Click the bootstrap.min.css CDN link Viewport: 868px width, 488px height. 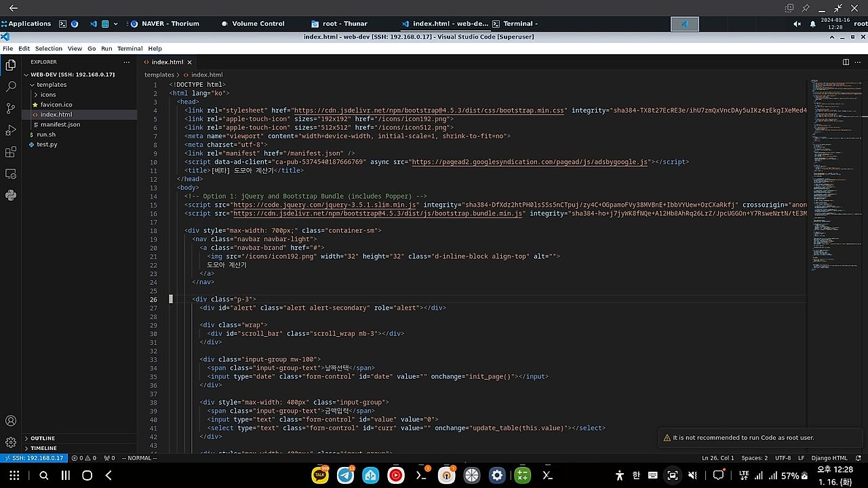click(x=429, y=110)
